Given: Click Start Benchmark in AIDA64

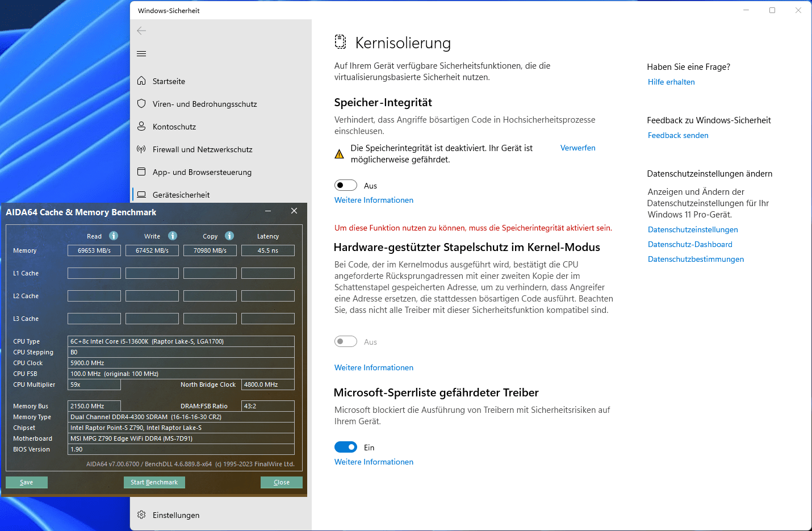Looking at the screenshot, I should tap(154, 482).
